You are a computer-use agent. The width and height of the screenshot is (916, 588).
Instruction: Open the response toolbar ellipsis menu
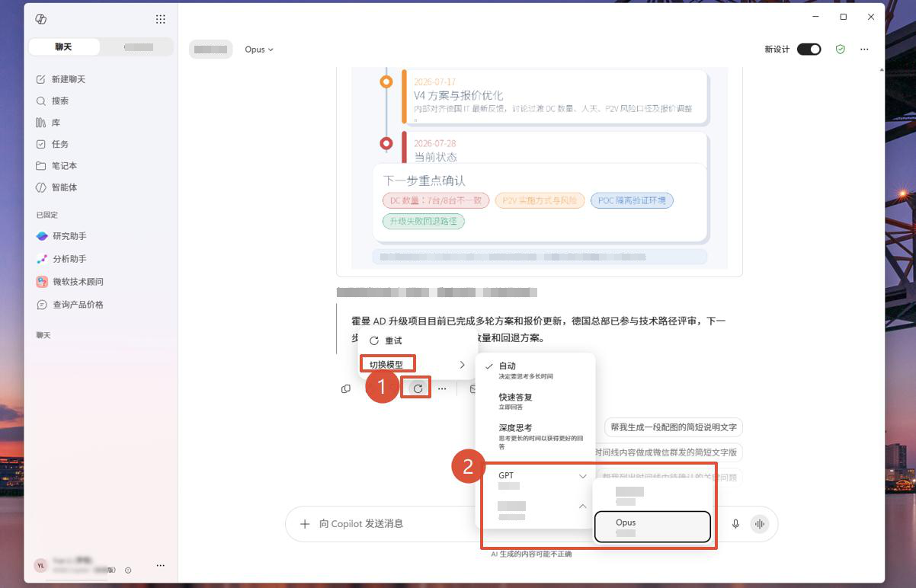tap(442, 388)
